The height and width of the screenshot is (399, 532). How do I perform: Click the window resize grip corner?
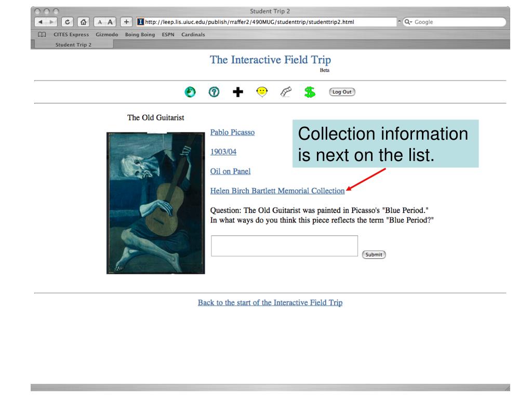[x=507, y=388]
